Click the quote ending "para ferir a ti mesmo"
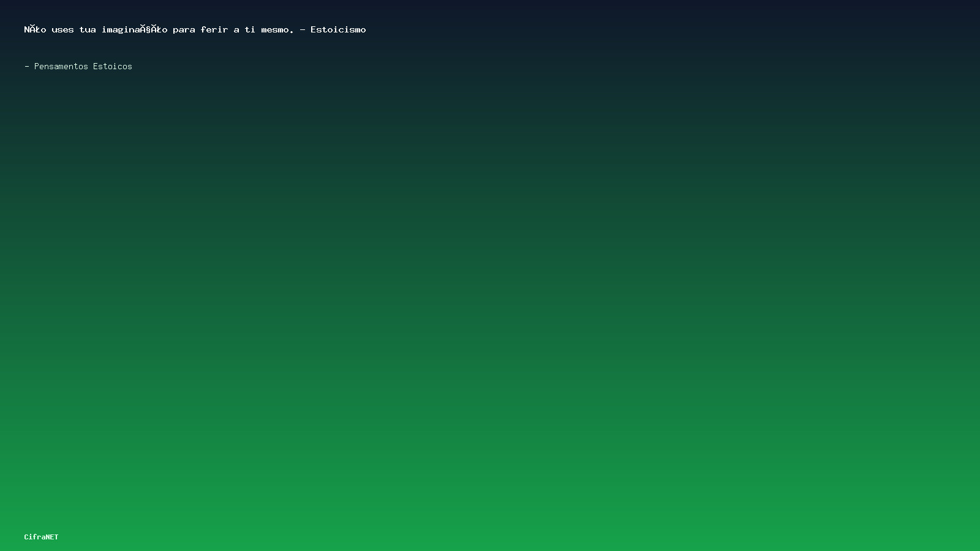980x551 pixels. [195, 29]
